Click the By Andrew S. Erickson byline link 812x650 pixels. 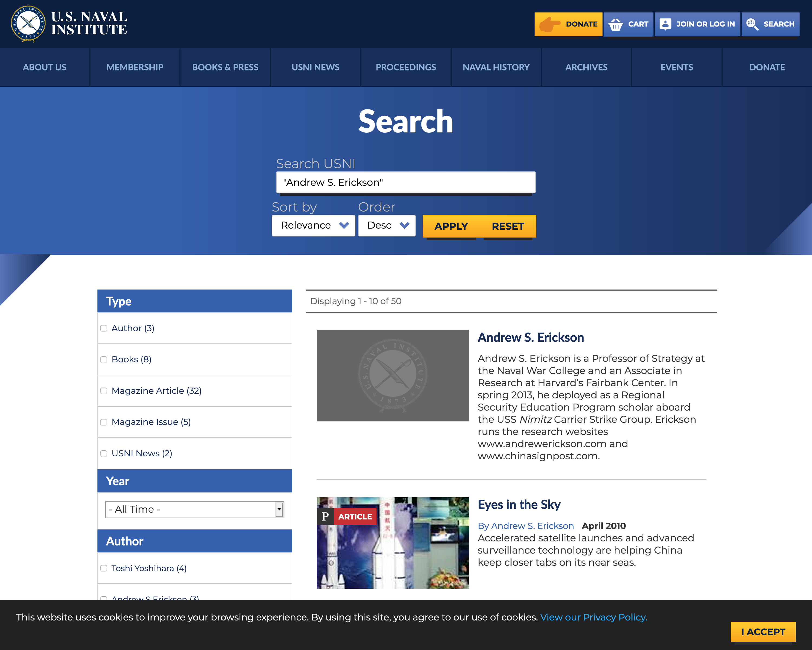pos(526,526)
